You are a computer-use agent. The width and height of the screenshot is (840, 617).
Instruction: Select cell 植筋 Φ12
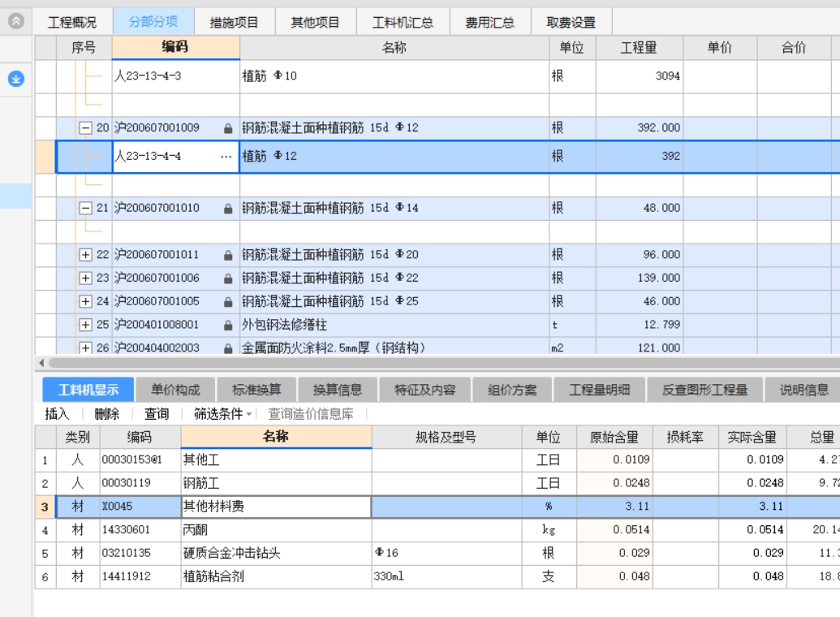[394, 157]
